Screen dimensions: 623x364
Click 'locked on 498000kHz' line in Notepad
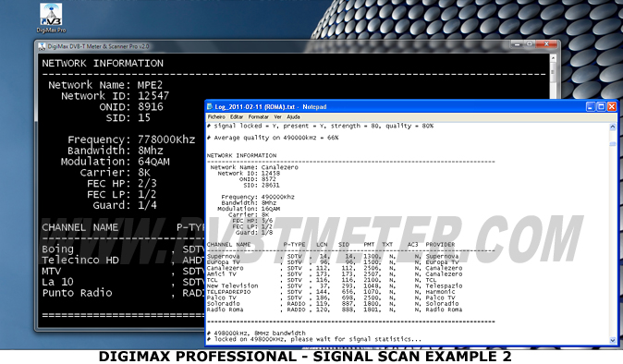pyautogui.click(x=314, y=339)
